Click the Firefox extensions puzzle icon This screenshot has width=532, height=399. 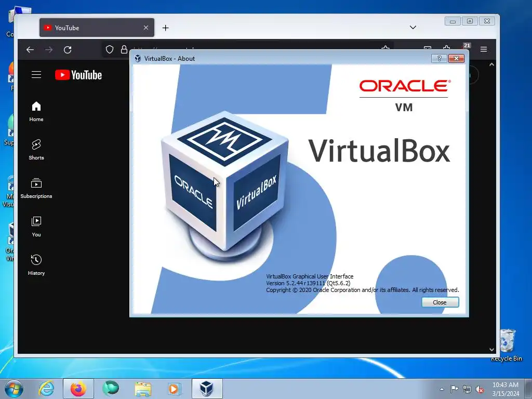pos(446,47)
